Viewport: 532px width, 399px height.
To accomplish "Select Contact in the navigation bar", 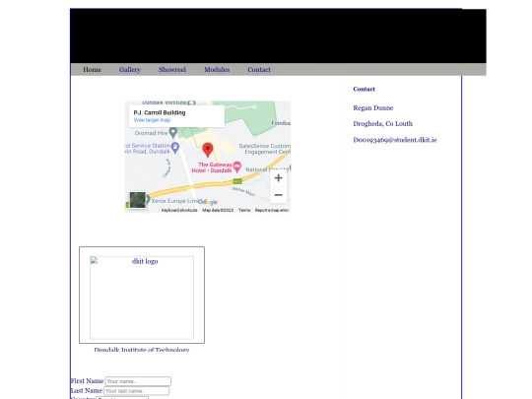I will pyautogui.click(x=259, y=70).
